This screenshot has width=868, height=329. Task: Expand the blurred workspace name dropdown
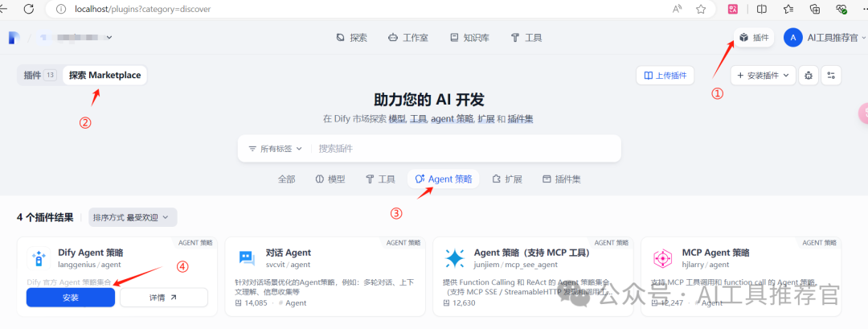pos(76,38)
